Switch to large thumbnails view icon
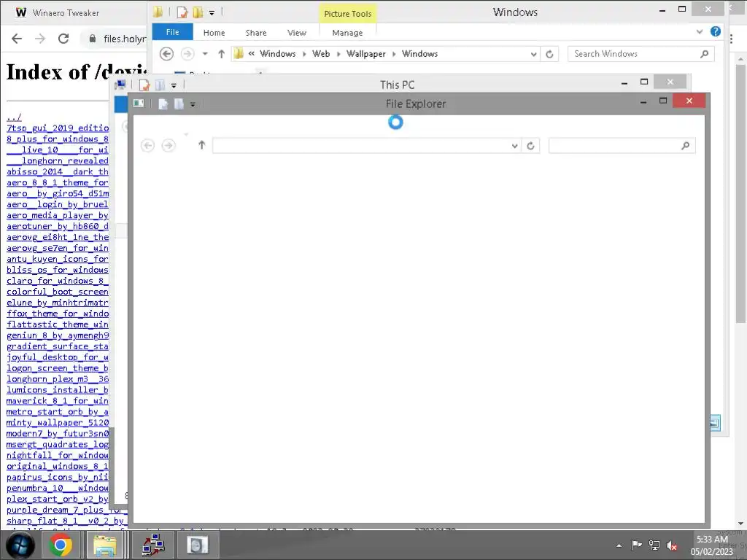This screenshot has width=747, height=560. coord(715,422)
